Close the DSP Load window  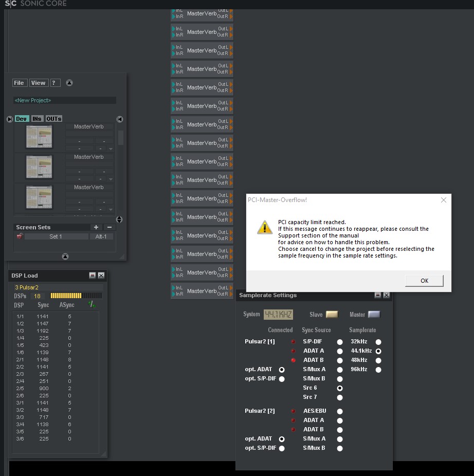click(x=101, y=276)
